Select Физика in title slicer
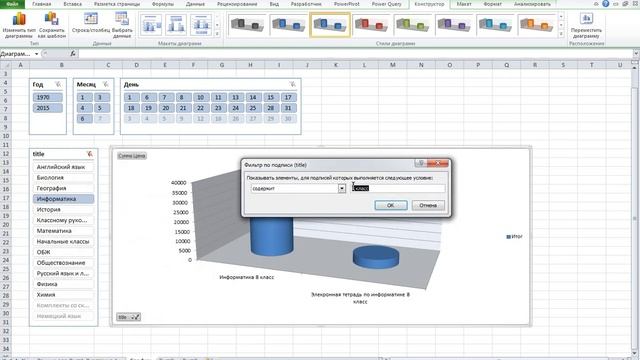The width and height of the screenshot is (640, 360). click(x=63, y=284)
